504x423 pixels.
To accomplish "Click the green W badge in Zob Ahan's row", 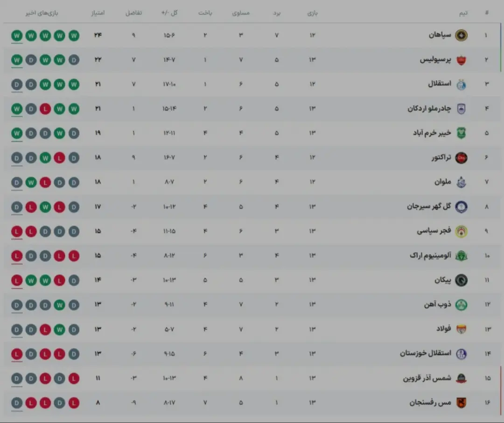I will (x=59, y=304).
